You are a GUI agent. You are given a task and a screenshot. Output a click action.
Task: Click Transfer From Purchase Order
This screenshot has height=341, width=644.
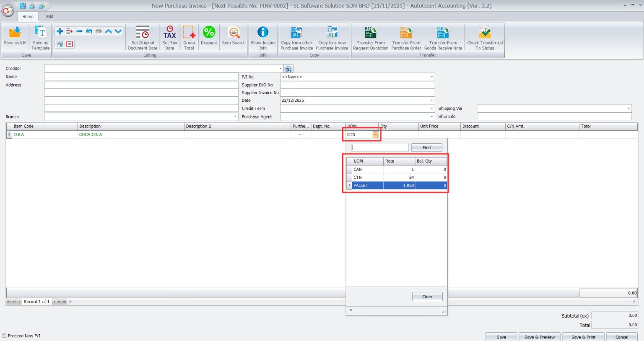[405, 37]
